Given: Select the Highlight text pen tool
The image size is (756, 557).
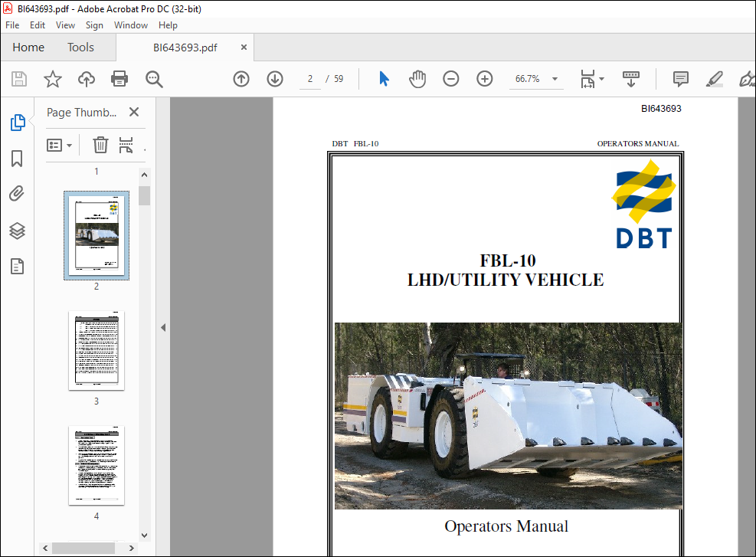Looking at the screenshot, I should (714, 79).
